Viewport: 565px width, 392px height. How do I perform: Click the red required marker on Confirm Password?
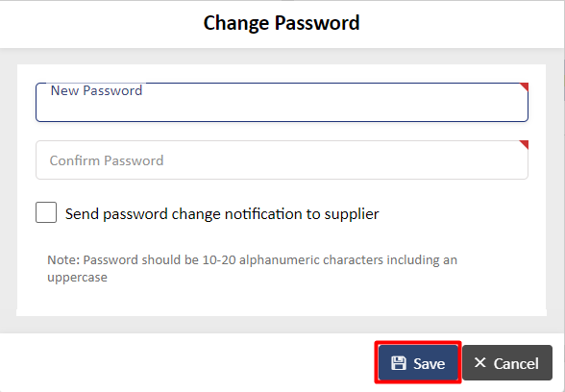pos(524,144)
